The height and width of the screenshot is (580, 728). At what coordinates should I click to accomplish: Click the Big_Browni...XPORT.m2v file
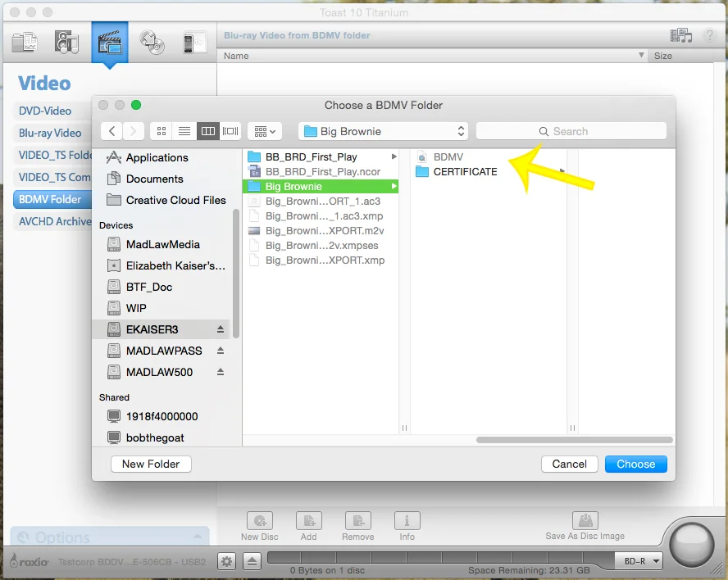point(325,231)
